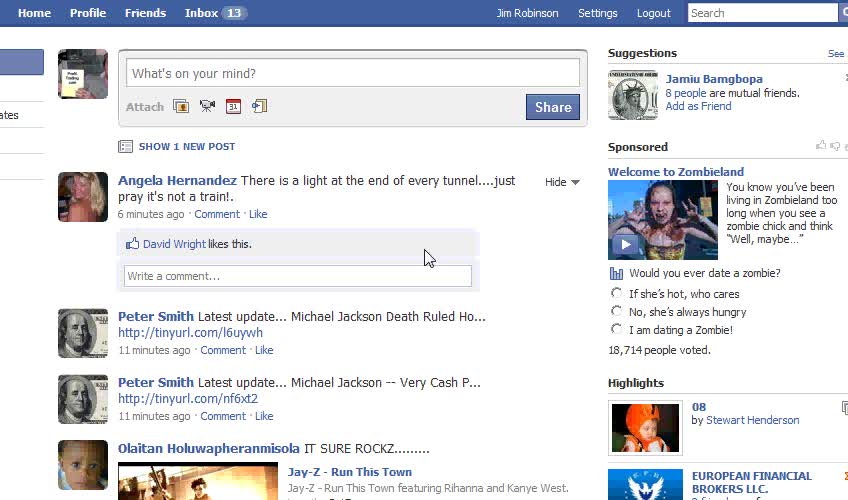Like Peter Smith's Very Cash post
Viewport: 848px width, 500px height.
tap(264, 416)
